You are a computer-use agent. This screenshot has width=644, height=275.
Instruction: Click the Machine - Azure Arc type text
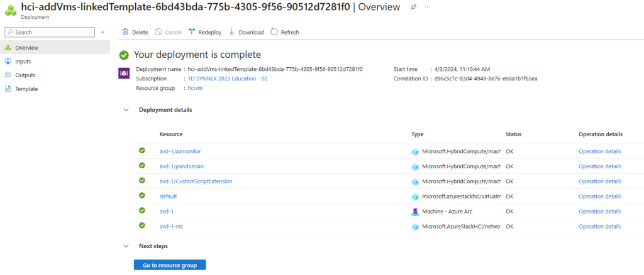tap(448, 212)
